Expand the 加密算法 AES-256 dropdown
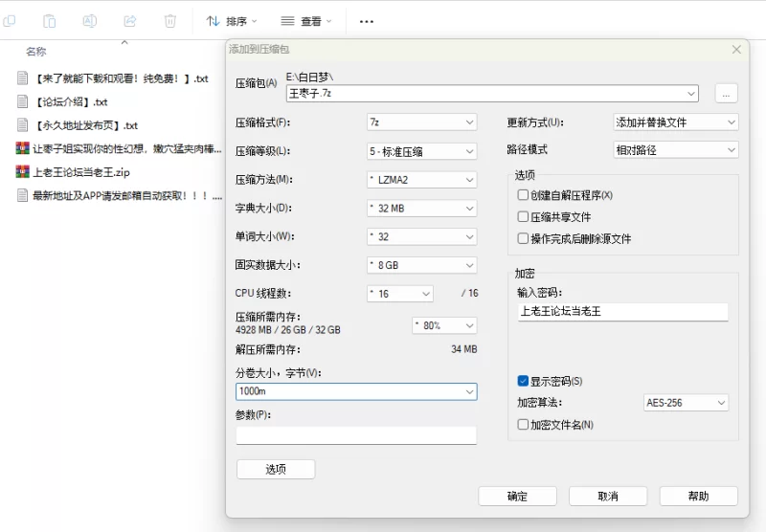Viewport: 766px width, 532px height. [x=685, y=403]
